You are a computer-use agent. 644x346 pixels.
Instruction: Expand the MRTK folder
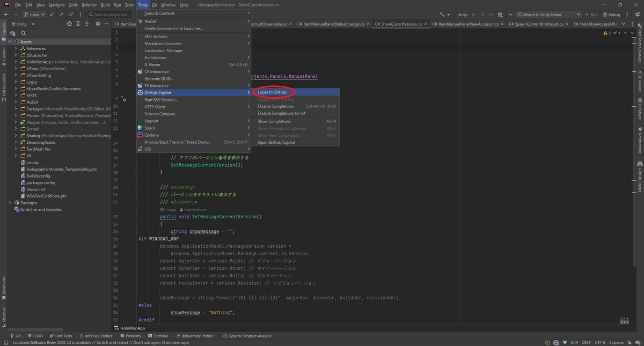(x=16, y=95)
